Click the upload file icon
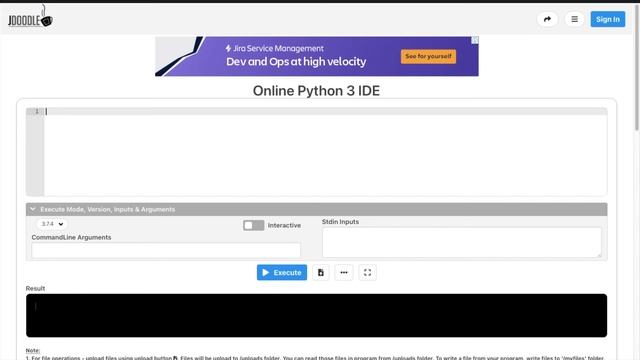640x360 pixels. click(x=320, y=272)
